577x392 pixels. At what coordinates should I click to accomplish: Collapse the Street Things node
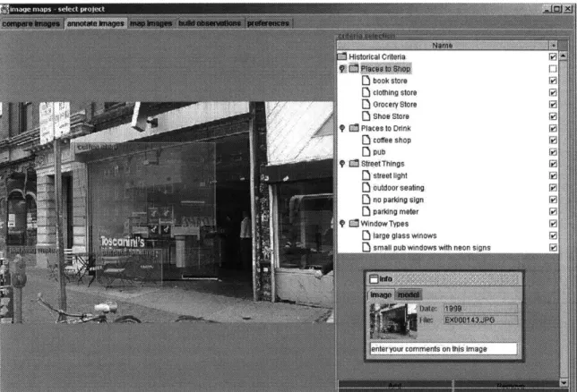(x=342, y=164)
